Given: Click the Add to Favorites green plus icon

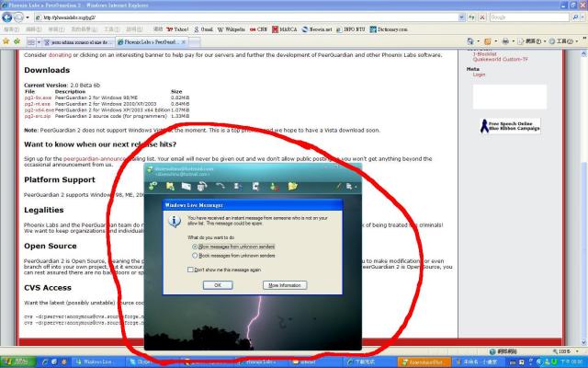Looking at the screenshot, I should [x=17, y=41].
